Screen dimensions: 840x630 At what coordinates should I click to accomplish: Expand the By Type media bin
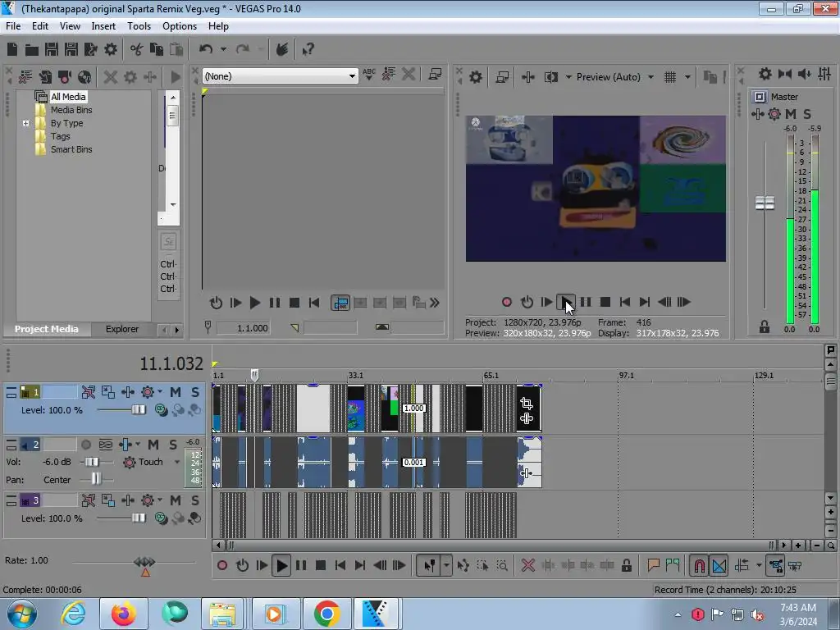click(x=25, y=123)
